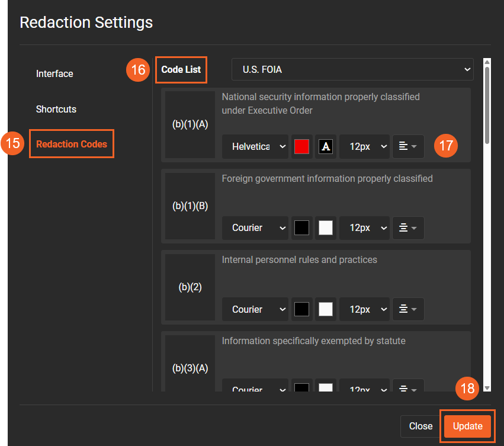Click the Update button to save changes
Image resolution: width=504 pixels, height=446 pixels.
(467, 426)
